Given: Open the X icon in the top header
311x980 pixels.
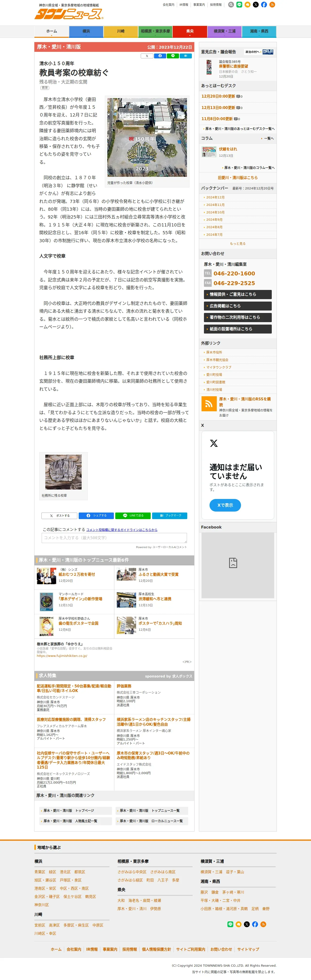Looking at the screenshot, I should (x=256, y=5).
